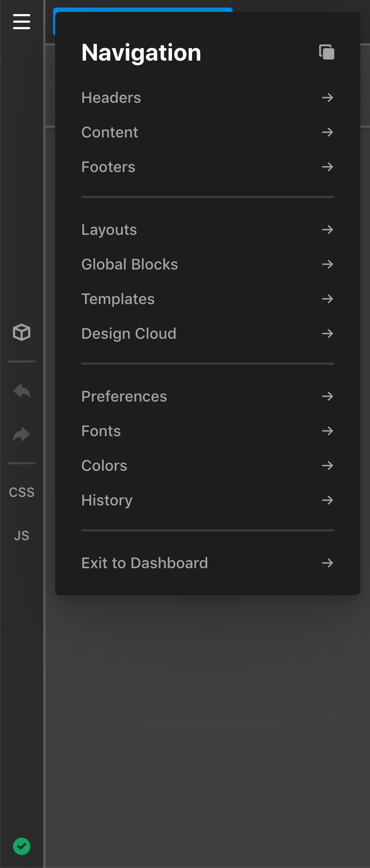Open the Footers navigation entry
This screenshot has height=868, width=370.
pos(108,167)
